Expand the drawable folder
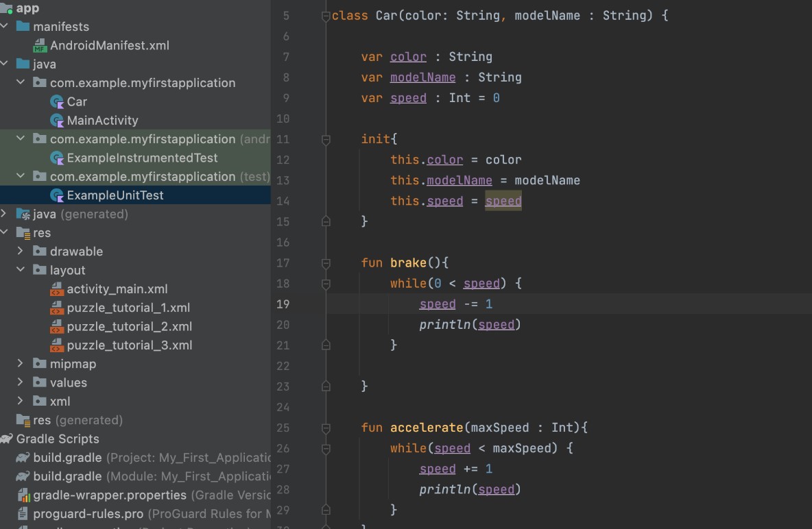Screen dimensions: 812x529 21,251
